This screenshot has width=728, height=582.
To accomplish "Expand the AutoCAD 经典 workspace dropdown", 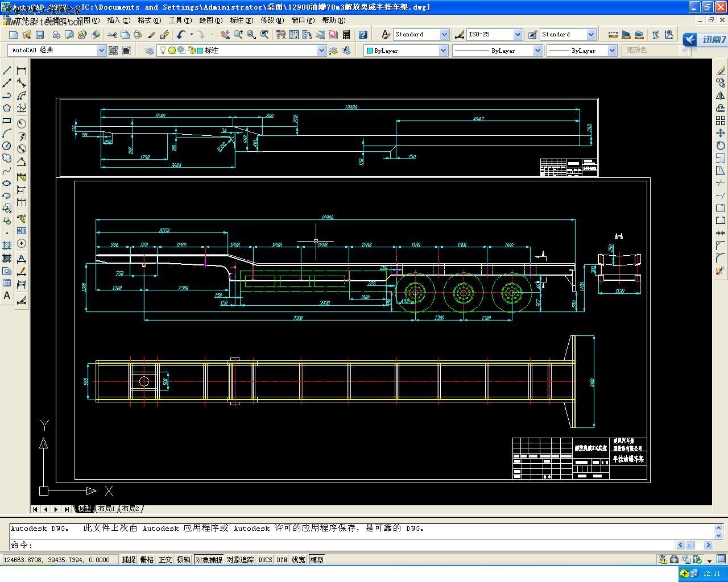I will coord(101,51).
